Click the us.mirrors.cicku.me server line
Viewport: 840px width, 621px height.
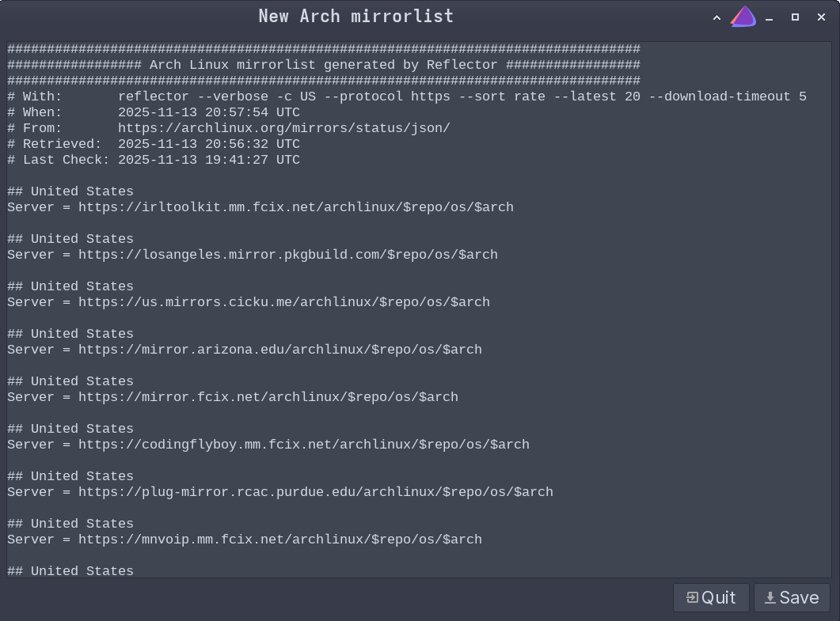249,302
